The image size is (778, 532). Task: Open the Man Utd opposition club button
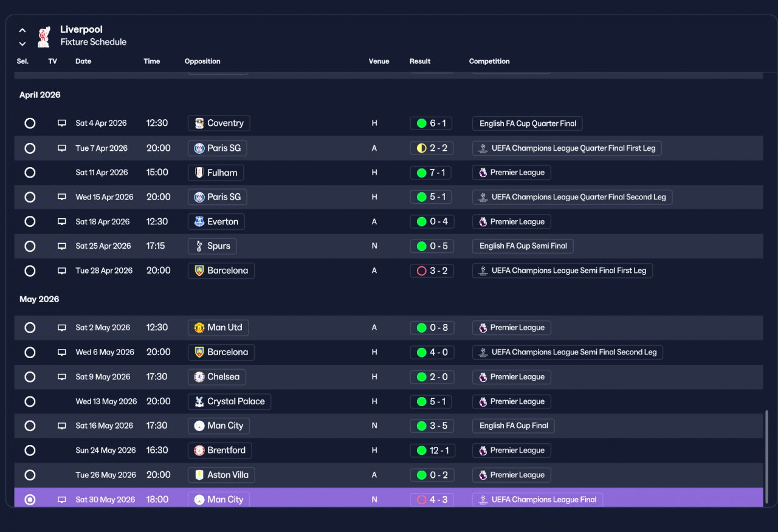218,328
